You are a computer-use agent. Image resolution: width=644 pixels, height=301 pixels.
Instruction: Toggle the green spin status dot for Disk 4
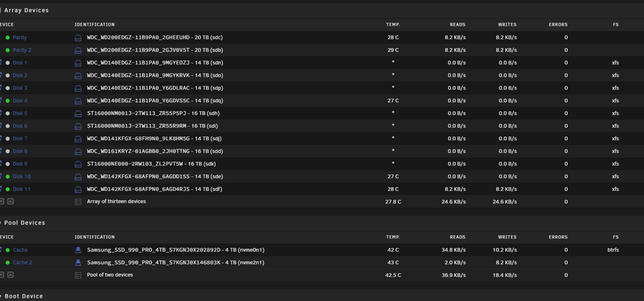pos(7,101)
